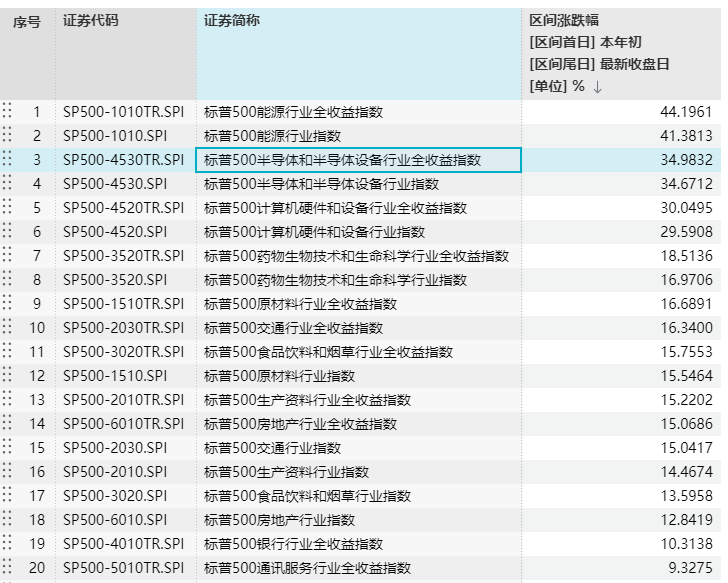Click code SP500-3020.SPI
Viewport: 728px width, 583px height.
click(115, 496)
